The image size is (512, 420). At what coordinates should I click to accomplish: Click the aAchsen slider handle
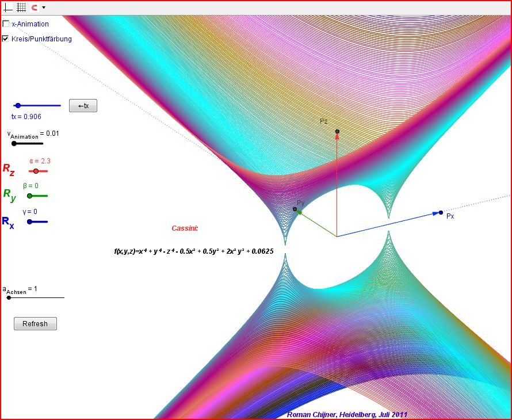9,297
